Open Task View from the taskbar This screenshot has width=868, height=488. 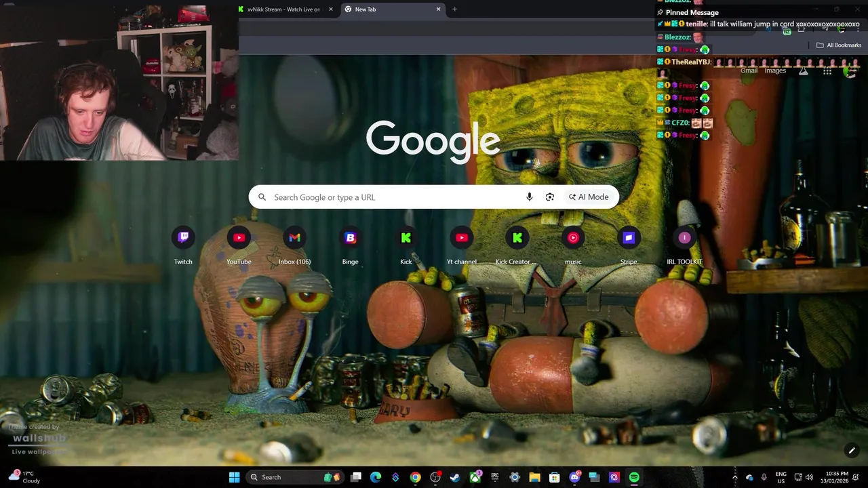[x=356, y=477]
